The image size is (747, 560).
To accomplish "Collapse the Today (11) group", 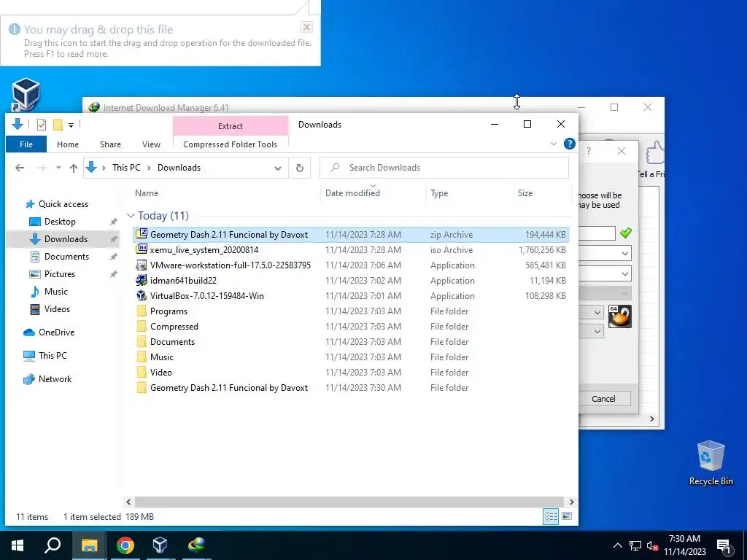I will [x=131, y=216].
